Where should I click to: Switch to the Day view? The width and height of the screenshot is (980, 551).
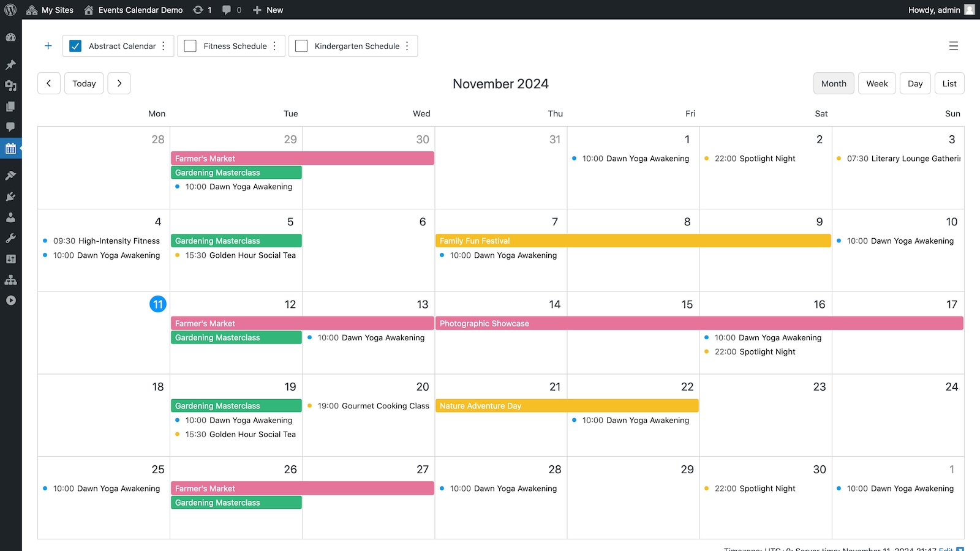[915, 83]
